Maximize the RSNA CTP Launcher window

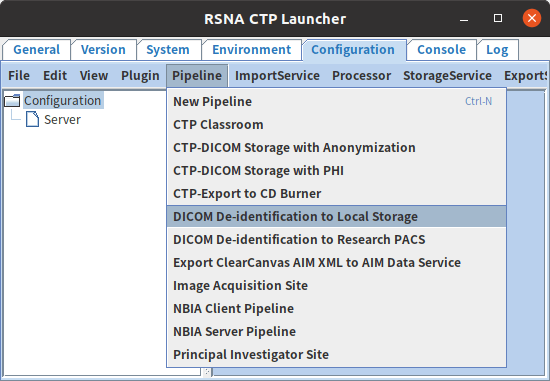coord(498,18)
